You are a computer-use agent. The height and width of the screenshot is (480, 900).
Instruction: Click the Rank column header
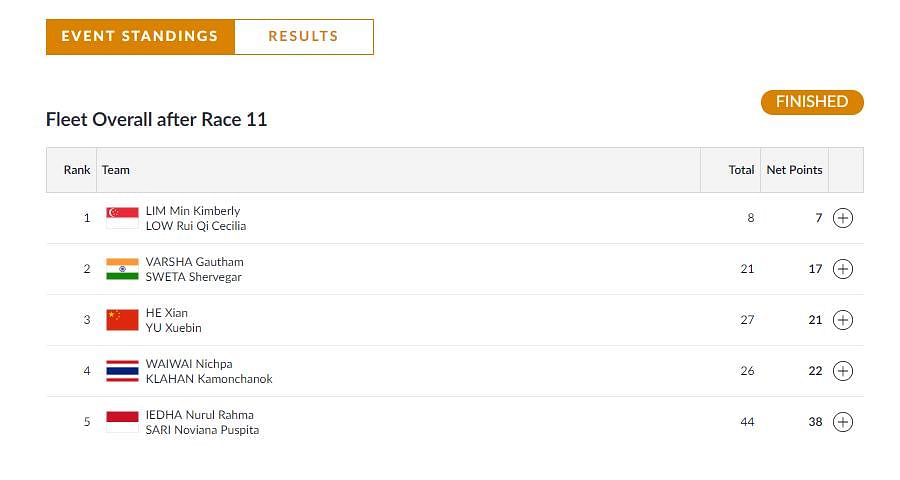(x=77, y=170)
